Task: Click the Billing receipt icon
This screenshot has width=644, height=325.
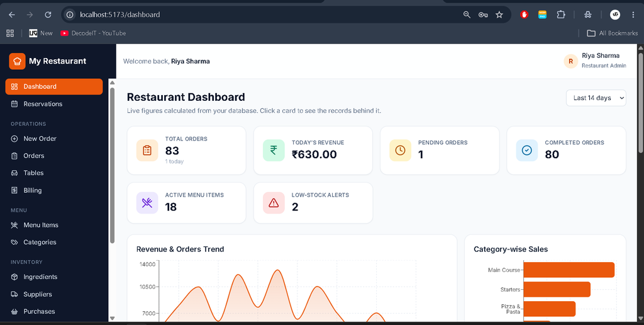Action: (14, 190)
